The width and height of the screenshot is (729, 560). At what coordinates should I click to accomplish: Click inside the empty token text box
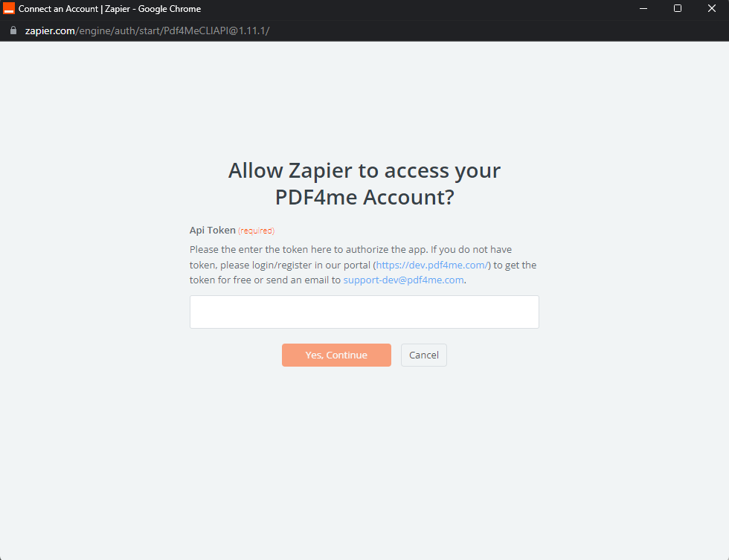(364, 312)
